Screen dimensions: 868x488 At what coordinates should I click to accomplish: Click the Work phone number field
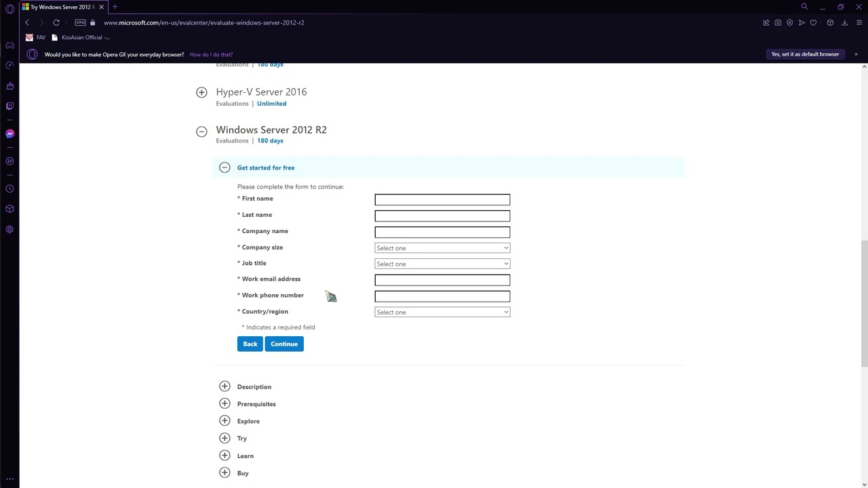[x=442, y=296]
